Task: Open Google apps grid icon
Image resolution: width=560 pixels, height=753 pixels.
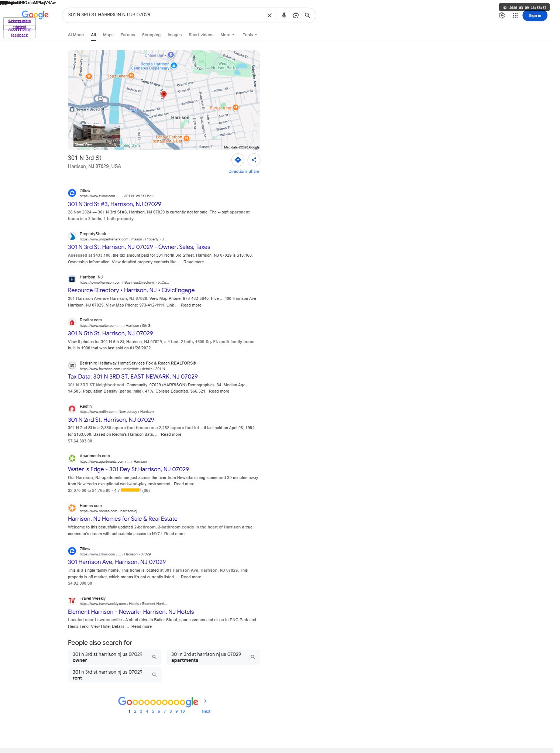Action: tap(515, 16)
